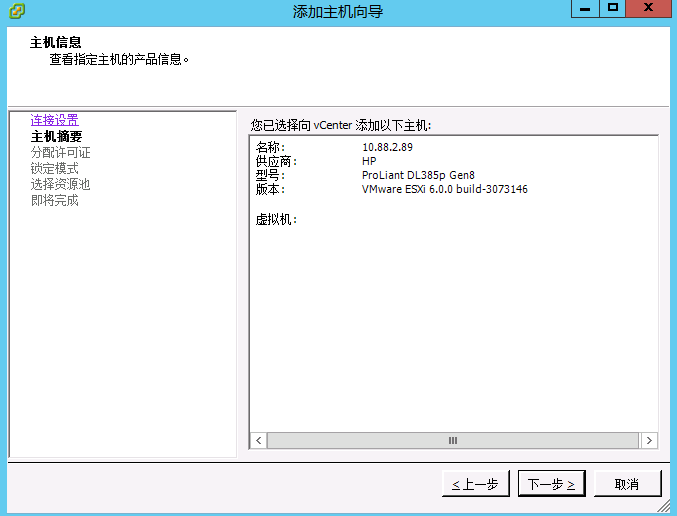Click the window resize grip at corner
The width and height of the screenshot is (677, 516).
point(664,506)
